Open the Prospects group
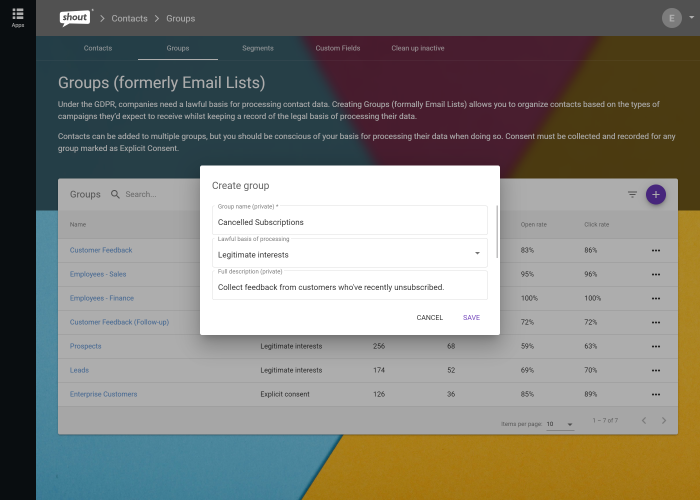Screen dimensions: 700x500 (85, 346)
